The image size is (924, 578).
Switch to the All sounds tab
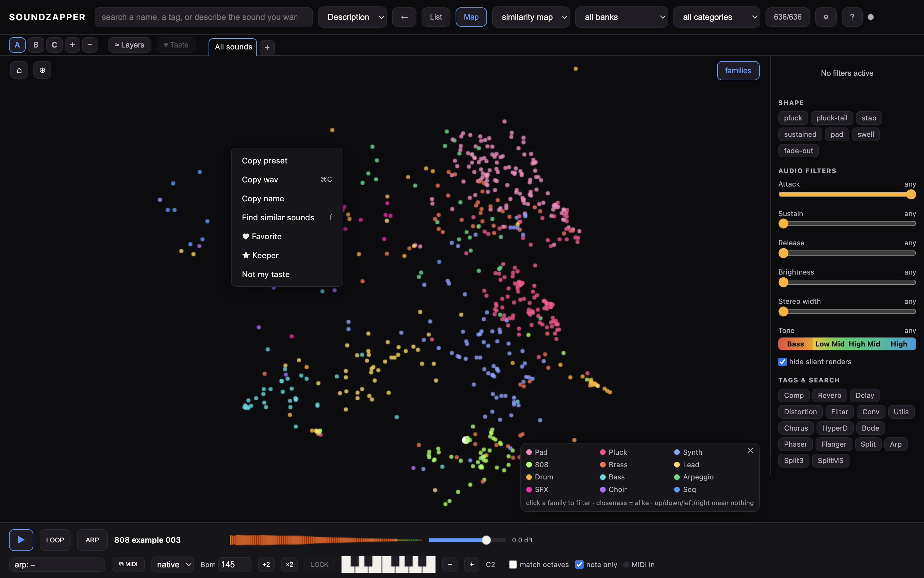pyautogui.click(x=233, y=47)
